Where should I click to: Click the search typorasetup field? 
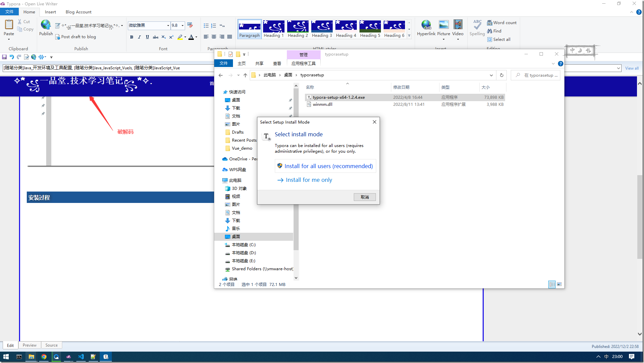[536, 75]
